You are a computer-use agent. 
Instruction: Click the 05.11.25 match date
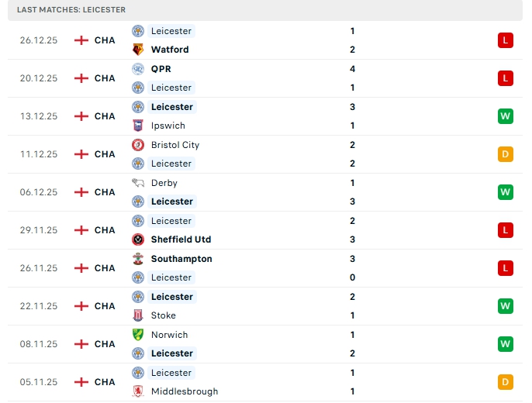click(39, 382)
